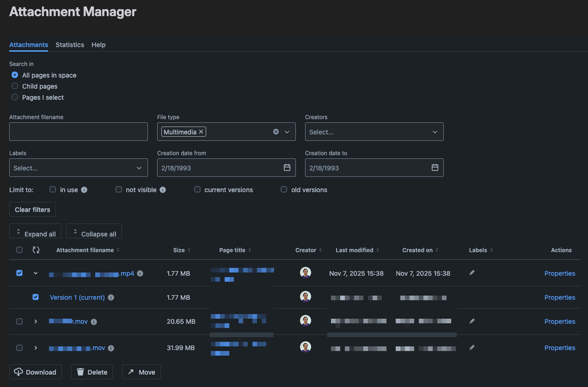This screenshot has height=387, width=588.
Task: Click info icon beside the 31.99 MB .mov file
Action: pos(111,348)
